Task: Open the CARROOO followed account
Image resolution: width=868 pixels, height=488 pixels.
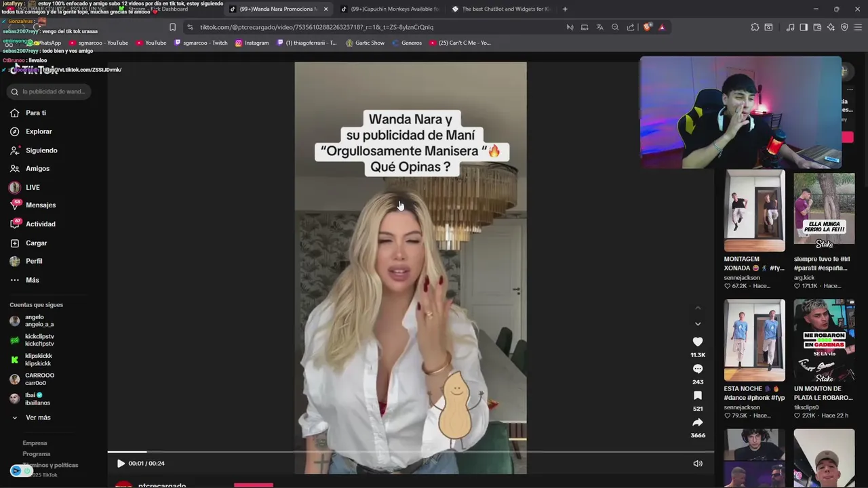Action: click(32, 380)
